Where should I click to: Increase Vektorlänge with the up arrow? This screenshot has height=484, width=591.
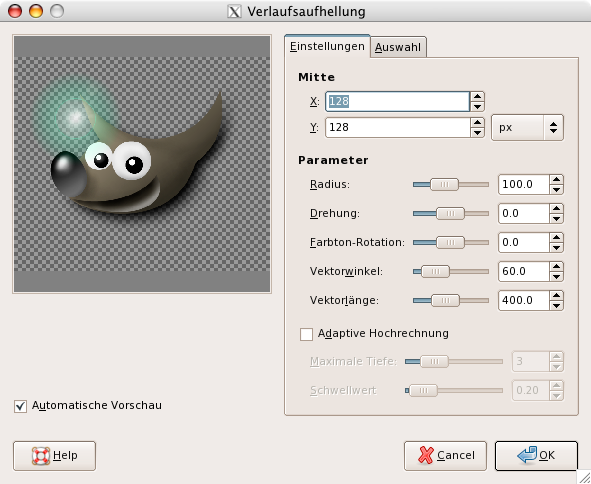[x=556, y=296]
